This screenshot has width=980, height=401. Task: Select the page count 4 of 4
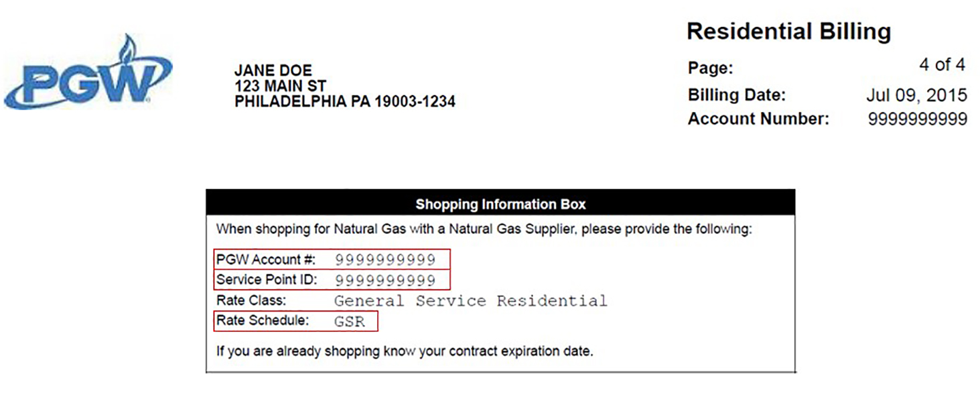[x=942, y=64]
